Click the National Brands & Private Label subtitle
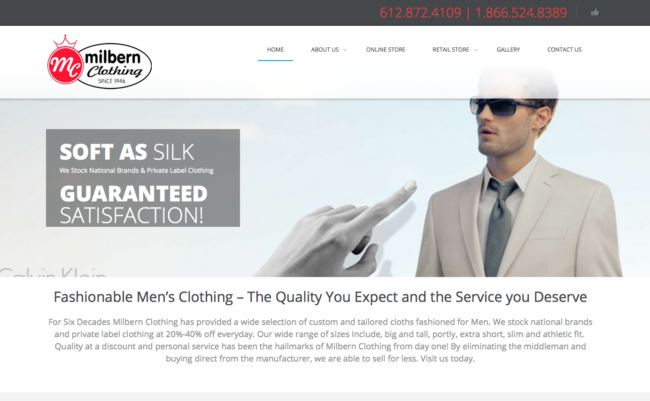This screenshot has height=401, width=650. (136, 170)
